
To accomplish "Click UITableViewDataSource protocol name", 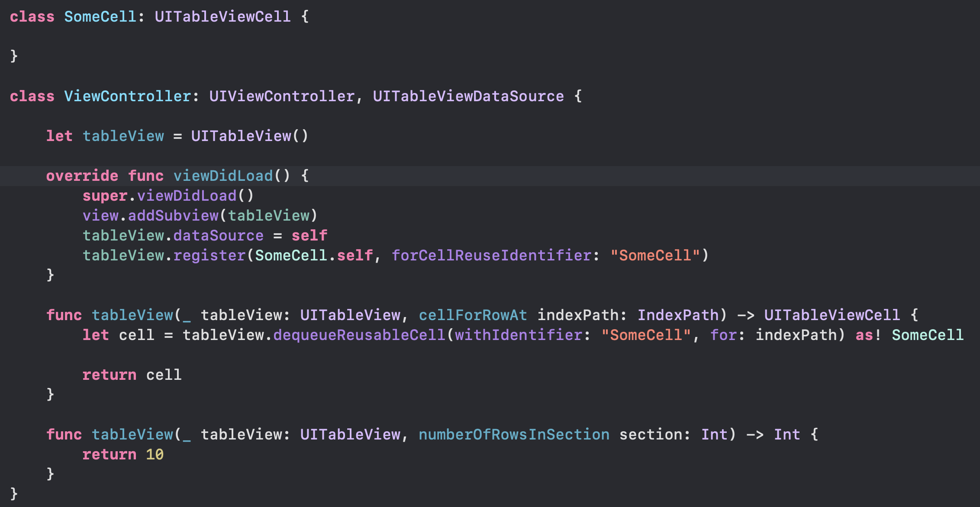I will pos(468,96).
